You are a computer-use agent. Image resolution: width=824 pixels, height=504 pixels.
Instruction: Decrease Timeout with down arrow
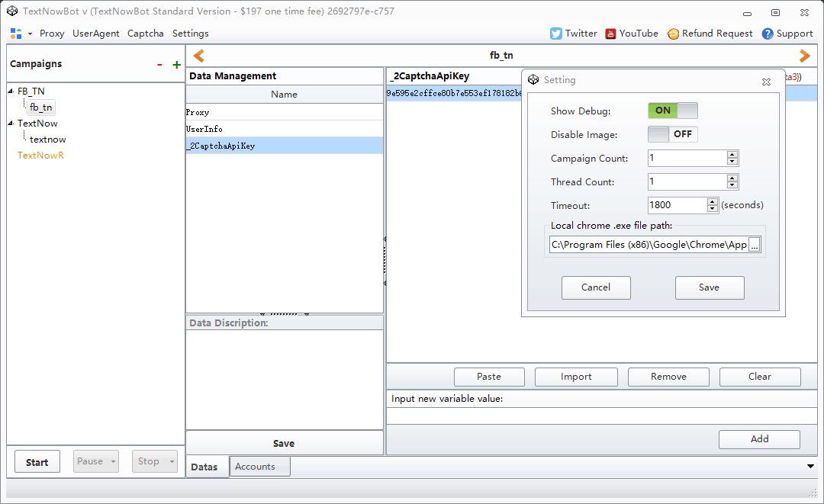[712, 209]
